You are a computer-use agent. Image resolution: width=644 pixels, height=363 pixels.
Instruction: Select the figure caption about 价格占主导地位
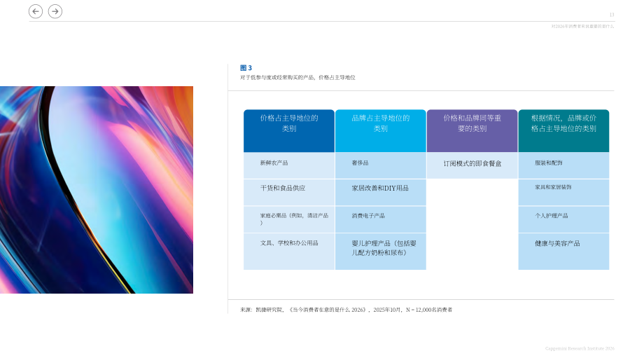297,77
